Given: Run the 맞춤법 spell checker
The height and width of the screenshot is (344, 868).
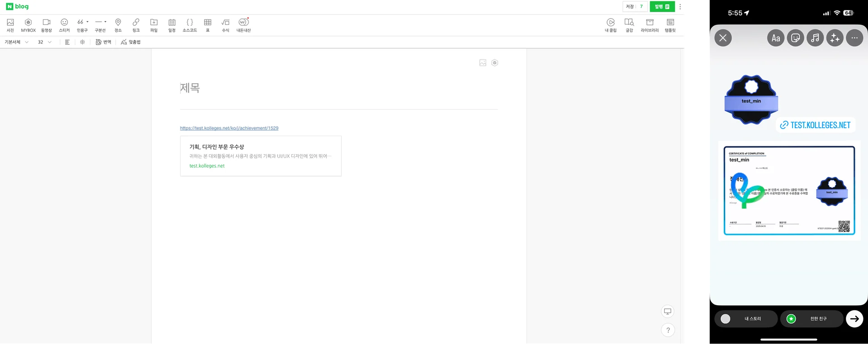Looking at the screenshot, I should pos(131,42).
